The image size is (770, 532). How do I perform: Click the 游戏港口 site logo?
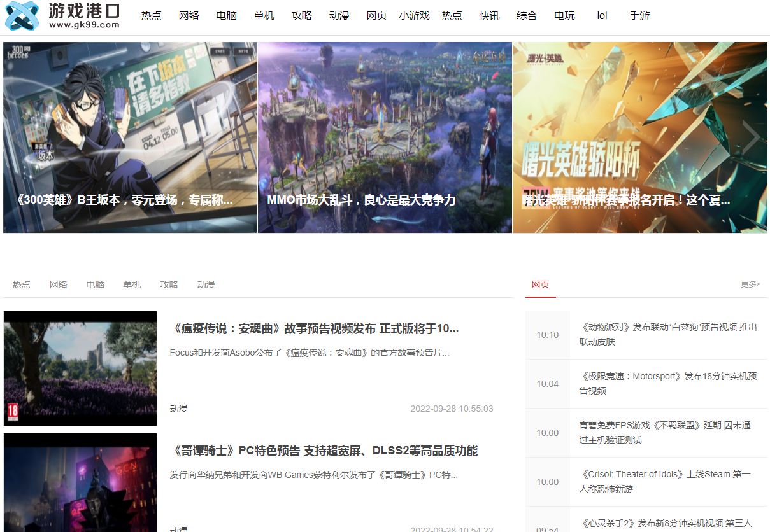pyautogui.click(x=62, y=16)
